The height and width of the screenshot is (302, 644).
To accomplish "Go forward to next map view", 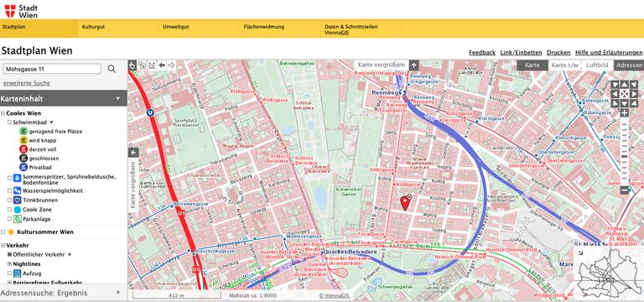I will 172,65.
